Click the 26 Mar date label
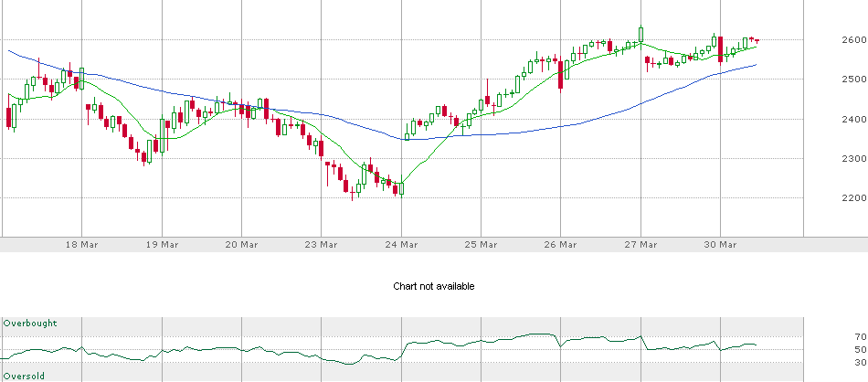This screenshot has width=868, height=382. [x=561, y=244]
